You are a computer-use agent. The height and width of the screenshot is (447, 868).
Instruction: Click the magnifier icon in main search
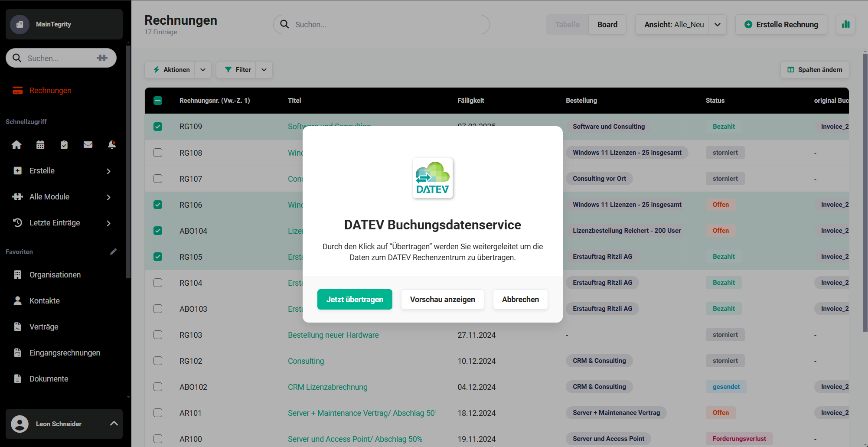[x=284, y=24]
